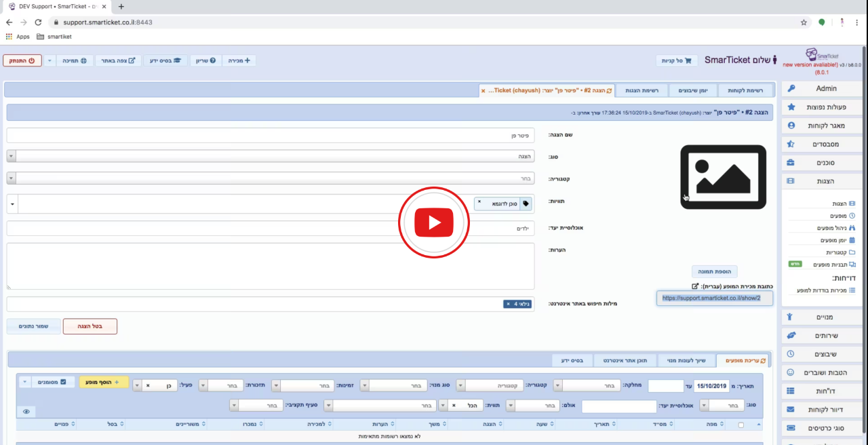Open the סוג dropdown showing הצגה

point(271,156)
